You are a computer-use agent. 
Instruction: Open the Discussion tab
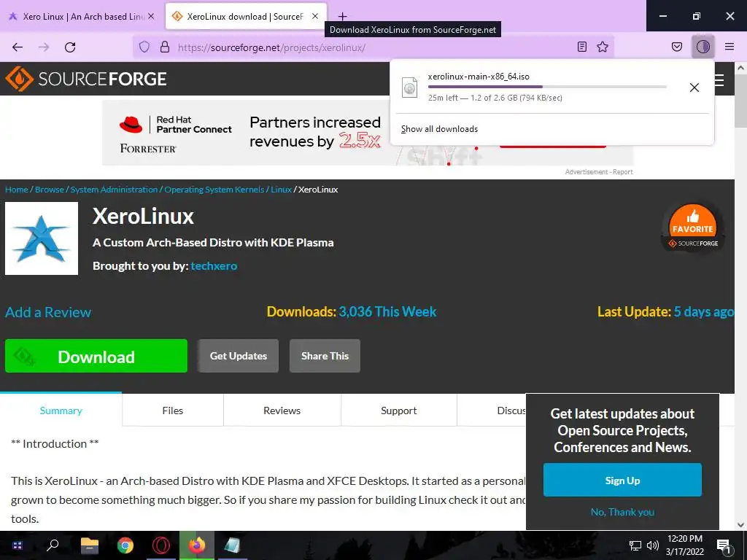(492, 411)
